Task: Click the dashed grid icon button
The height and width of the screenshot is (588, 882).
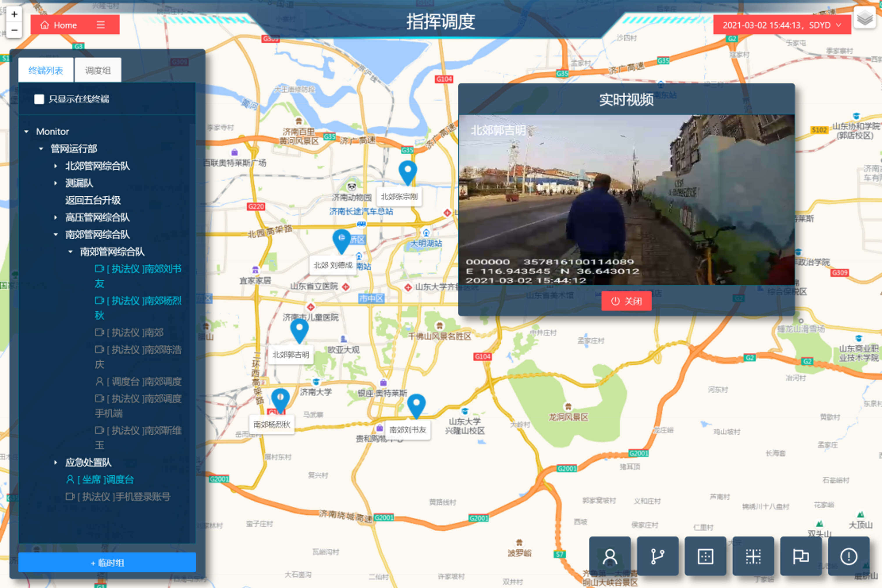Action: pyautogui.click(x=753, y=556)
